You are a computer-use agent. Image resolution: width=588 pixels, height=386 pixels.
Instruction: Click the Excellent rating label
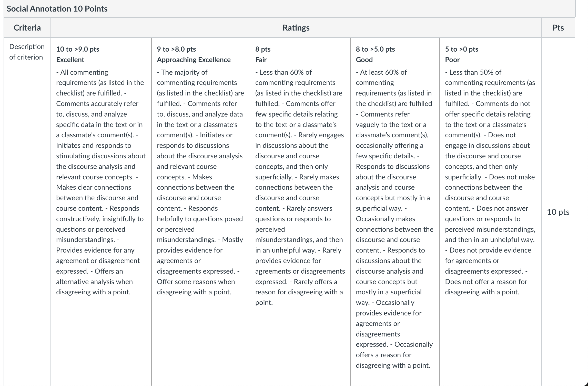click(x=70, y=60)
